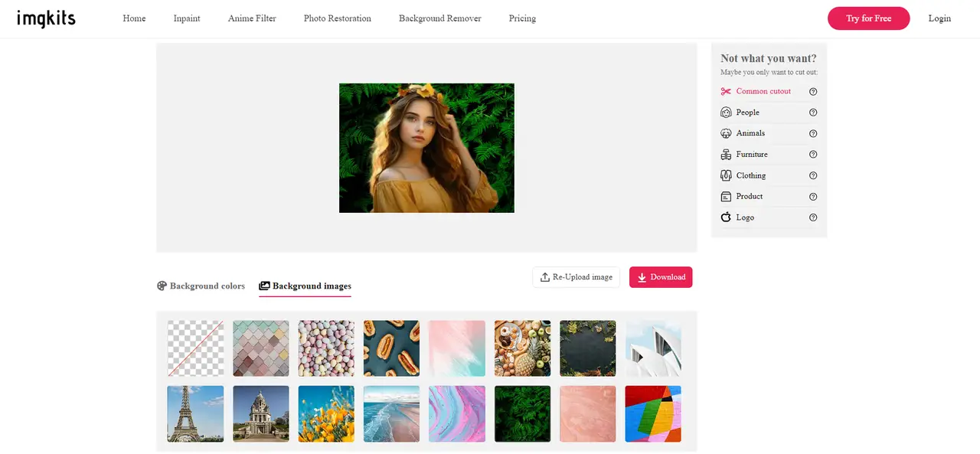The height and width of the screenshot is (454, 980).
Task: Click the Download button
Action: pyautogui.click(x=661, y=277)
